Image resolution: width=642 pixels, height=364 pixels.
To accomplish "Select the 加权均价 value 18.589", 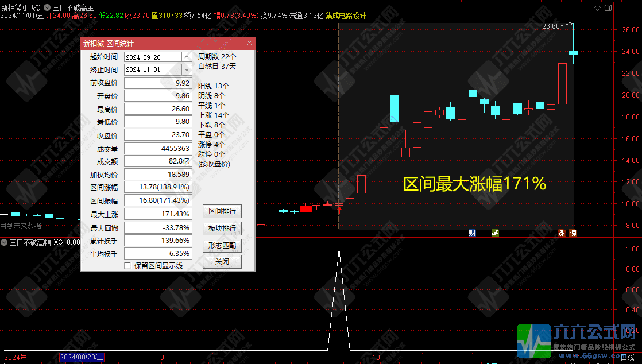I will 158,175.
